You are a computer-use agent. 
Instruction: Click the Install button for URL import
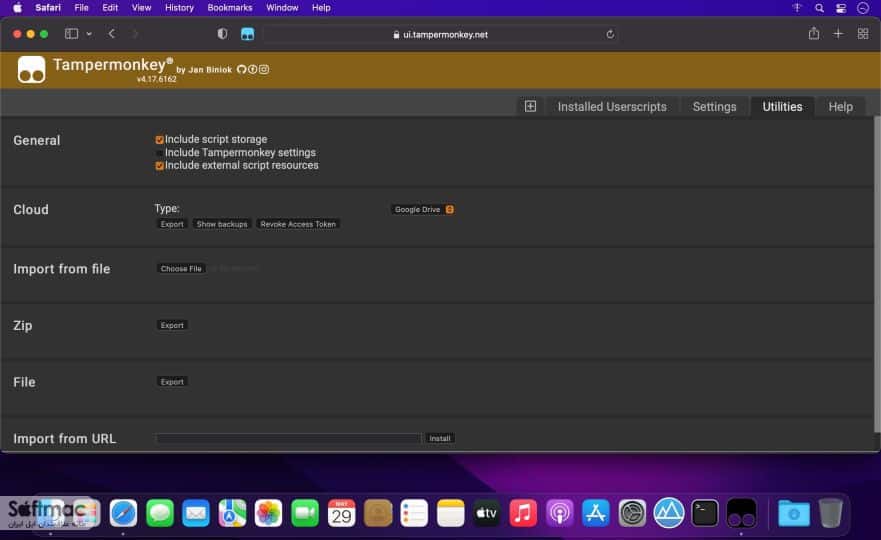(440, 438)
